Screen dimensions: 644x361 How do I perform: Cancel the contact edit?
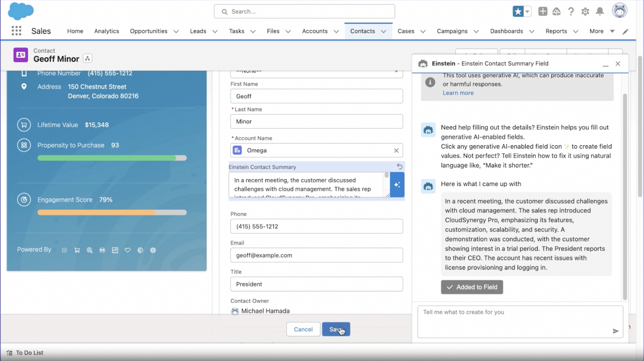click(x=303, y=329)
